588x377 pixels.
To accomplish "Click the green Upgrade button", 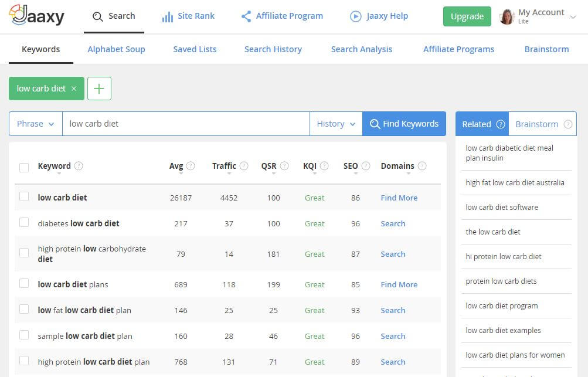I will pyautogui.click(x=467, y=16).
